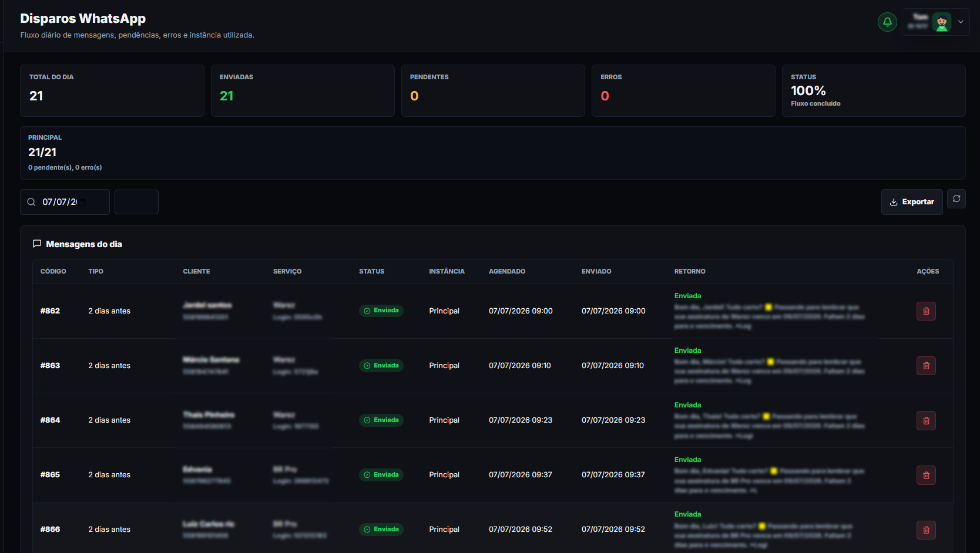This screenshot has width=980, height=553.
Task: Sort by the Agendado column header
Action: pyautogui.click(x=507, y=271)
